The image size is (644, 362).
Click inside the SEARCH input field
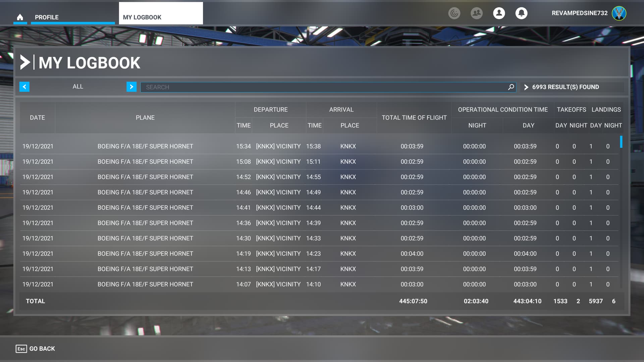click(x=302, y=87)
